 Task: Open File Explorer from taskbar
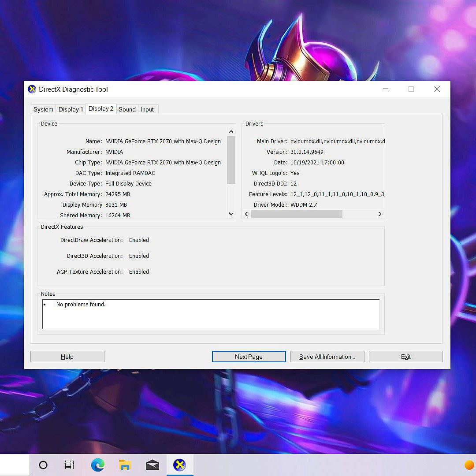[125, 465]
